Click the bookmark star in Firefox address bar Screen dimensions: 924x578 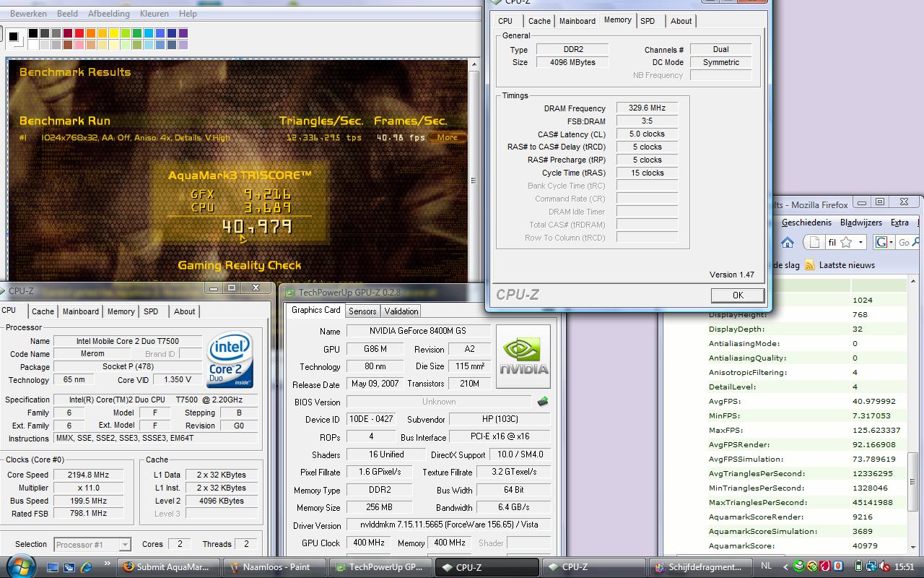846,243
